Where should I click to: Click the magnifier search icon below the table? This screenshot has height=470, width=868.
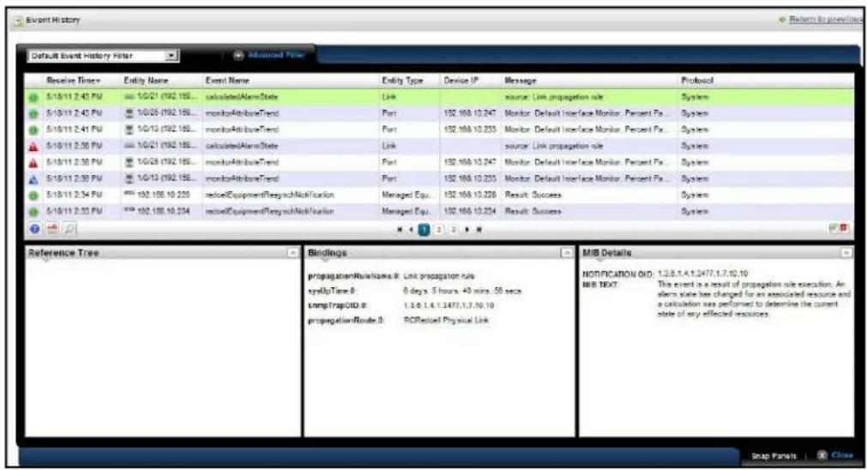(x=69, y=229)
